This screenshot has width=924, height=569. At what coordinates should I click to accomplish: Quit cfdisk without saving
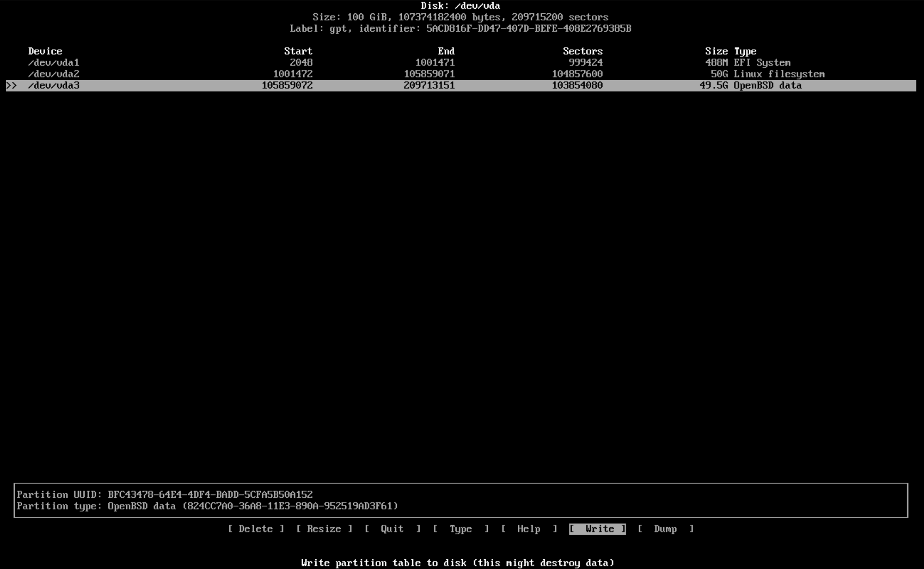click(x=392, y=529)
